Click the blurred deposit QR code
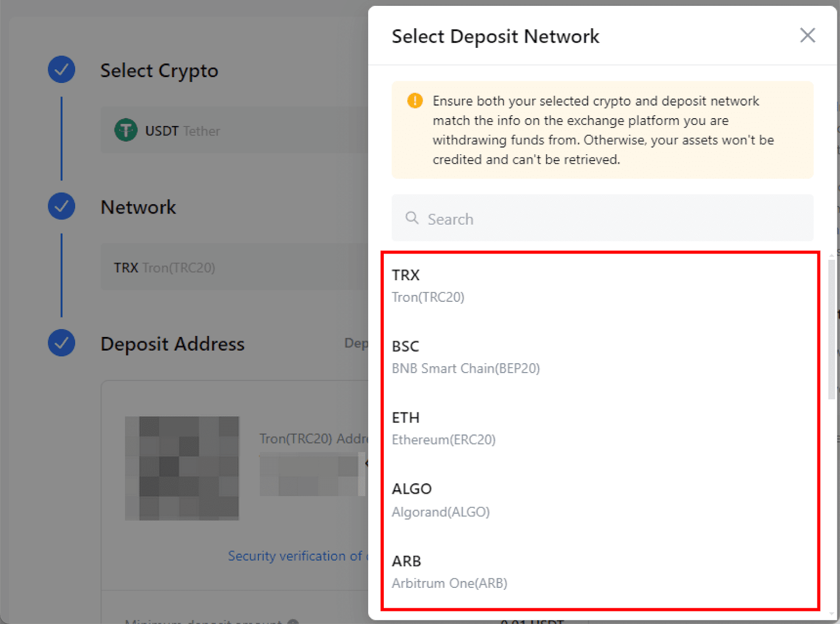 182,468
